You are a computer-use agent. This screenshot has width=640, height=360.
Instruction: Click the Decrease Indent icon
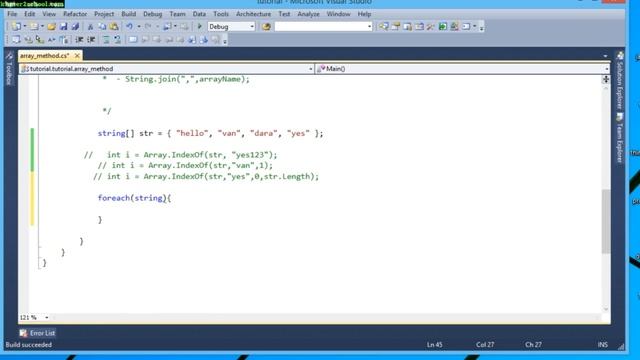tap(79, 40)
